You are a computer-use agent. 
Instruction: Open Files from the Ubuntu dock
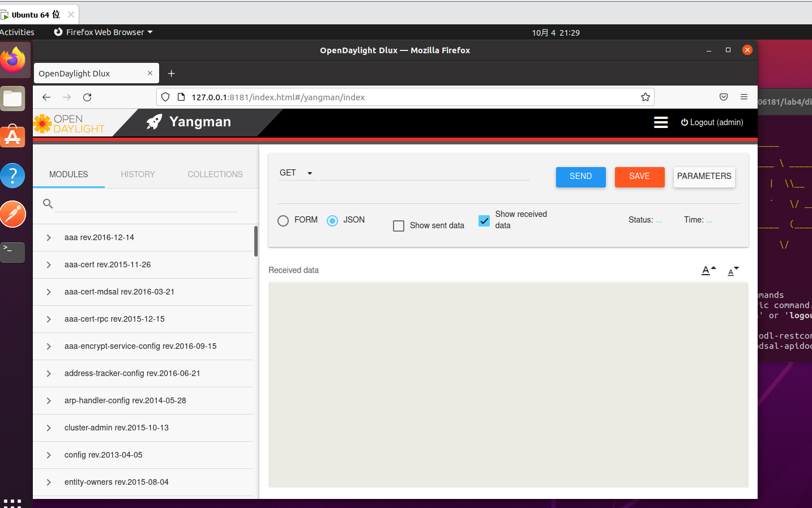pyautogui.click(x=12, y=99)
